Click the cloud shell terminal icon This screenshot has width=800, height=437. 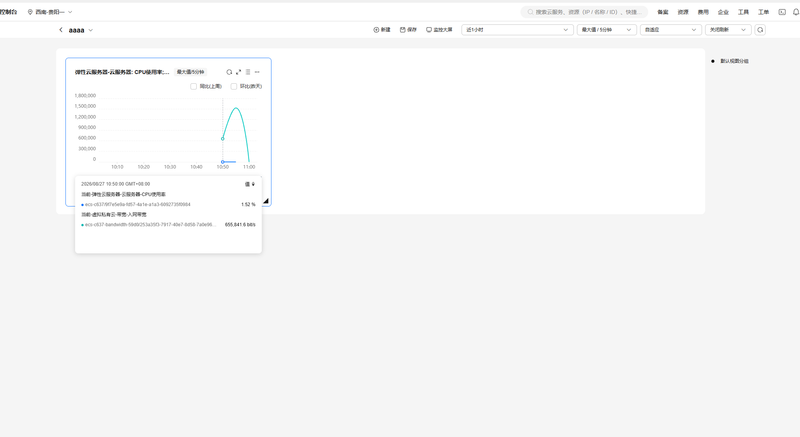(782, 12)
